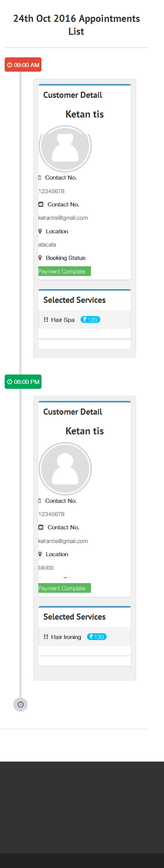Click the ₹120 price badge

pos(90,320)
